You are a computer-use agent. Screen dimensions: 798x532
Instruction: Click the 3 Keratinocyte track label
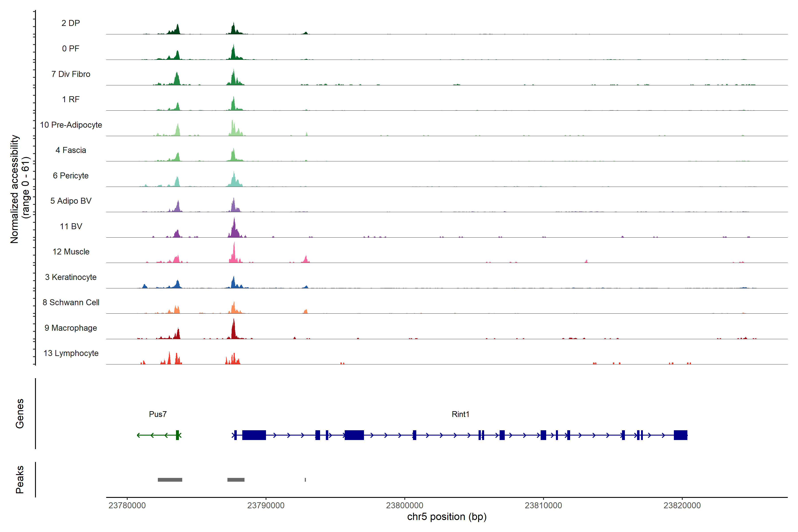tap(71, 277)
